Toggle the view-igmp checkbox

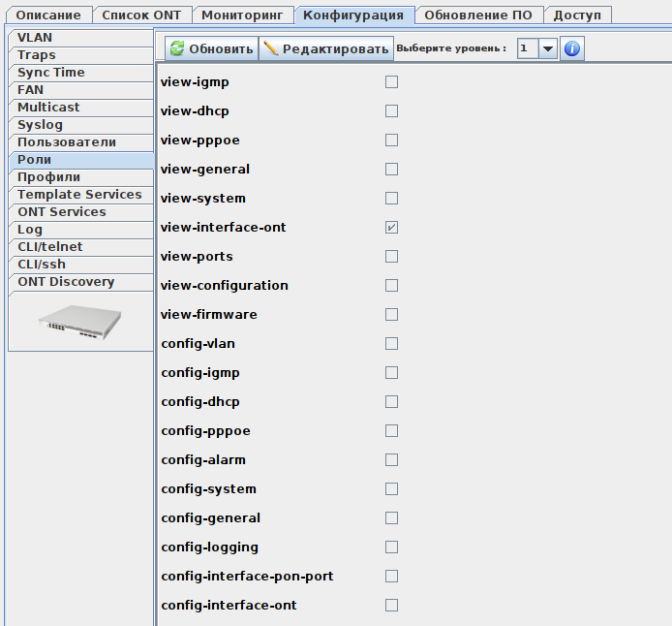click(391, 82)
